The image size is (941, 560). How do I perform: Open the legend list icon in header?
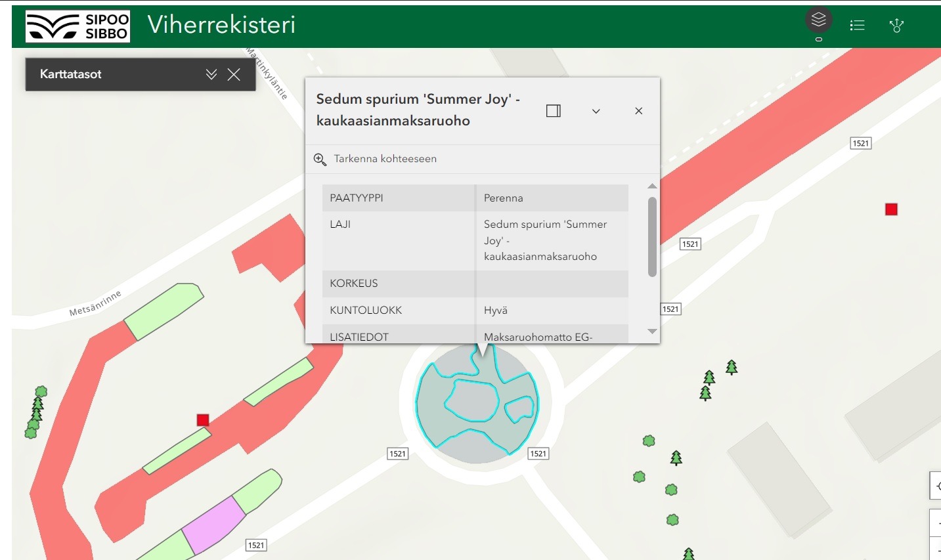(x=857, y=26)
